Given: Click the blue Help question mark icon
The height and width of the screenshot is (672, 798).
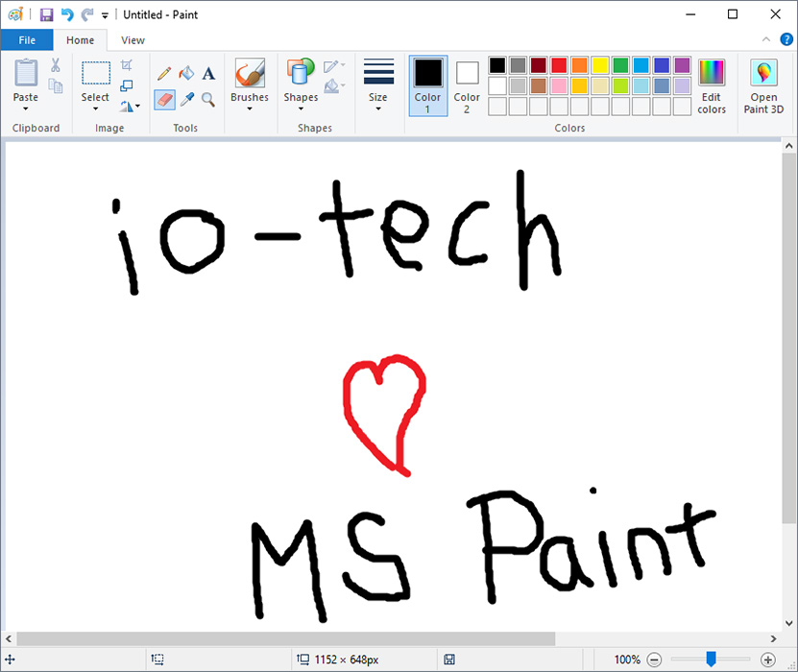Looking at the screenshot, I should [x=786, y=39].
